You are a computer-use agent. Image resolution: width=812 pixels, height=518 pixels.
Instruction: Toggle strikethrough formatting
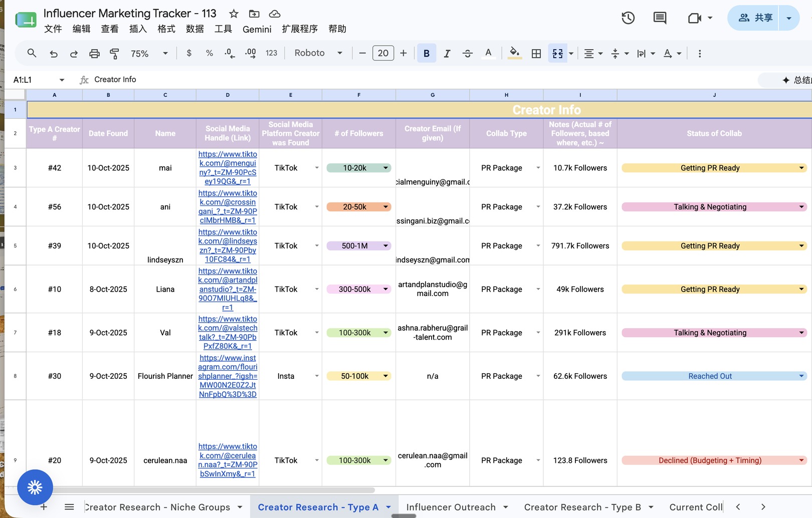pos(468,53)
